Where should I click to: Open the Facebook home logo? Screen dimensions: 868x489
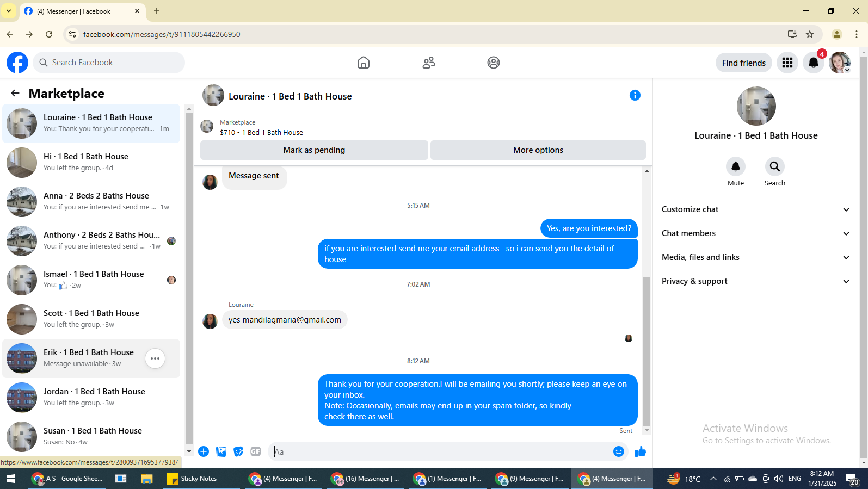[x=17, y=63]
